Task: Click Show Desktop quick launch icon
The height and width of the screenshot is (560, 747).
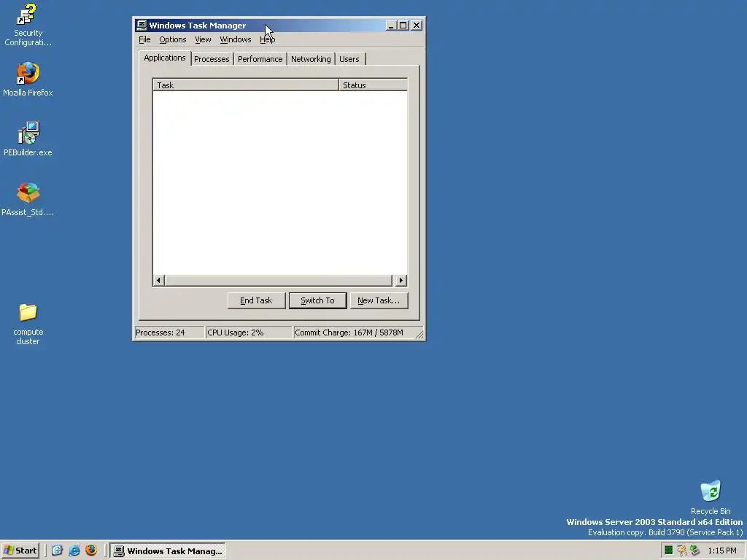Action: 57,551
